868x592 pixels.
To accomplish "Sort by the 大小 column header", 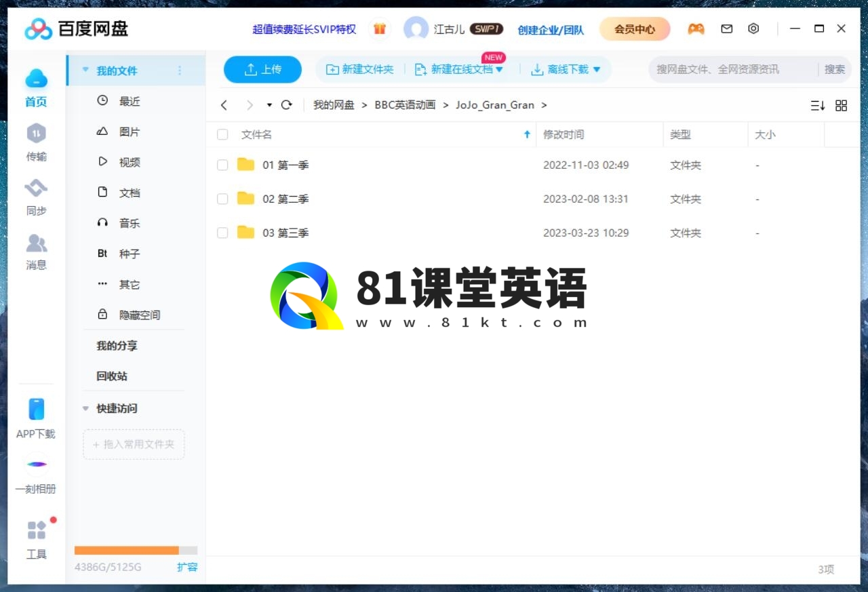I will coord(765,134).
